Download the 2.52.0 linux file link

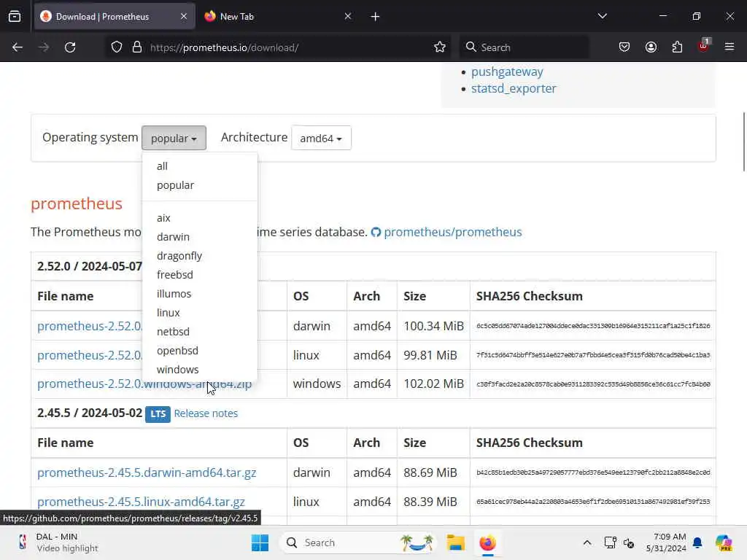click(x=90, y=355)
